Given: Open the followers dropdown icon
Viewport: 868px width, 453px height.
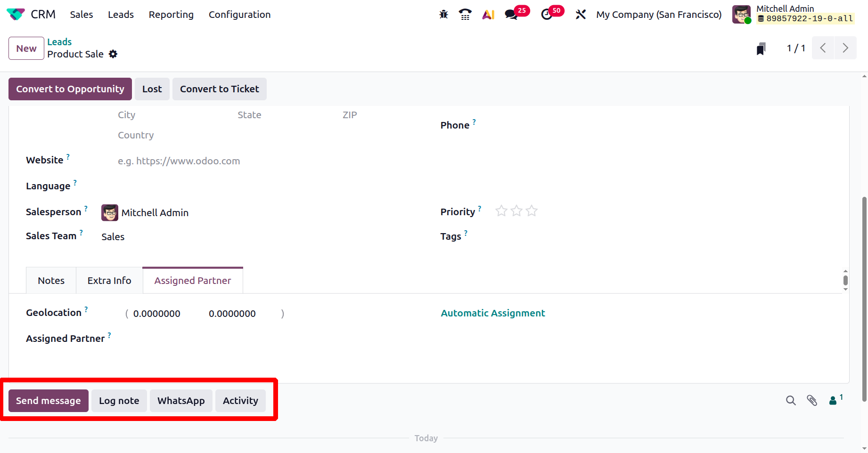Looking at the screenshot, I should pos(835,400).
